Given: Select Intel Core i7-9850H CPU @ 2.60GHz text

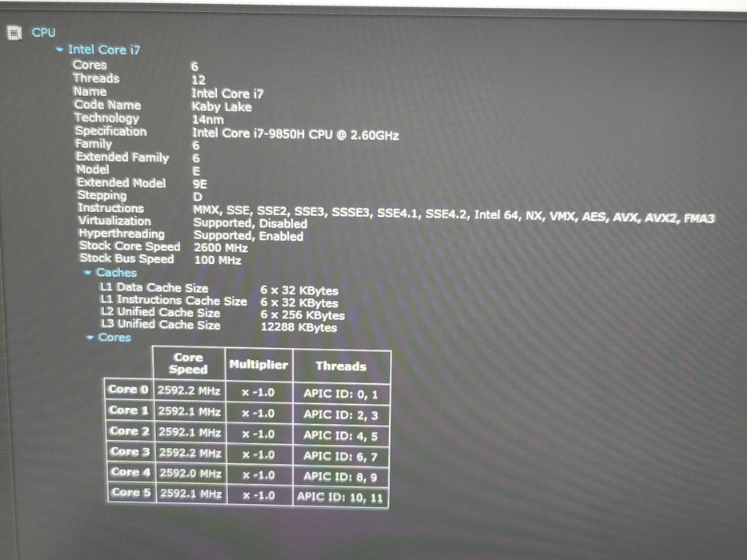Looking at the screenshot, I should click(295, 134).
